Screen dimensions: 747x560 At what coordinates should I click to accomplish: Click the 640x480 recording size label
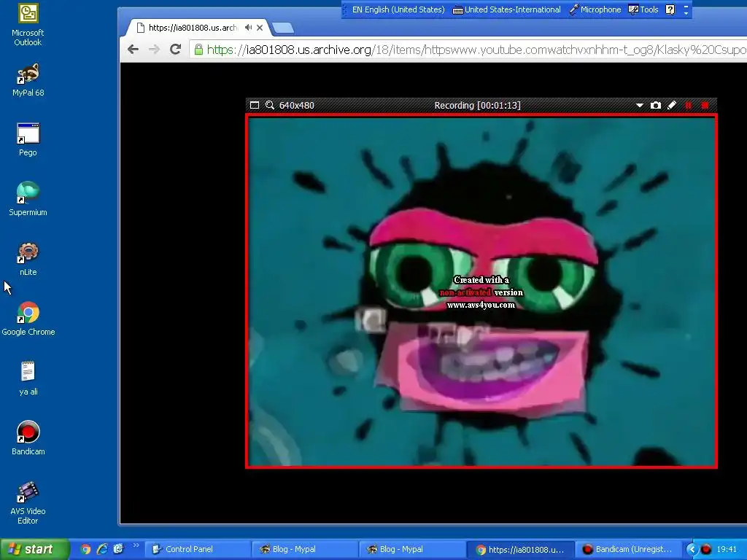296,105
